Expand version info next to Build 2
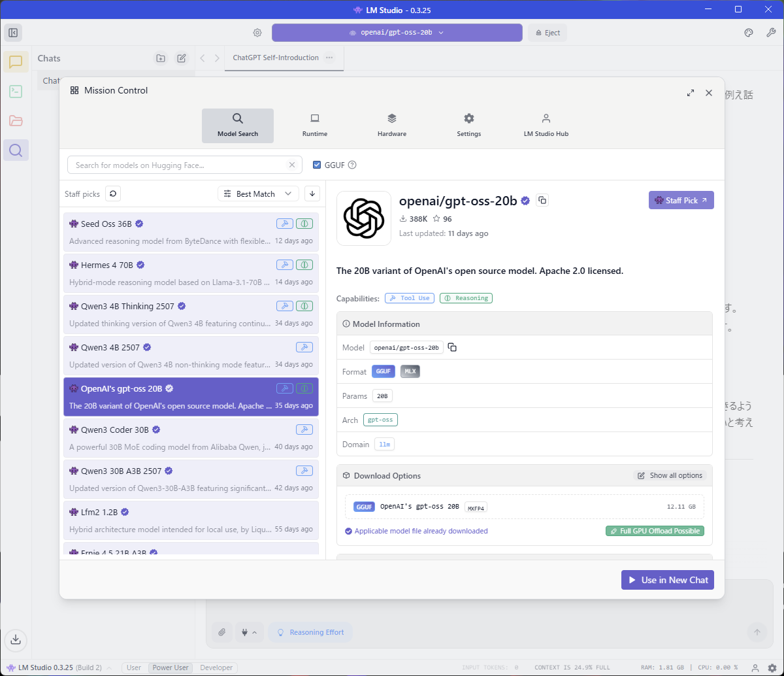Screen dimensions: 784x676 [109, 668]
